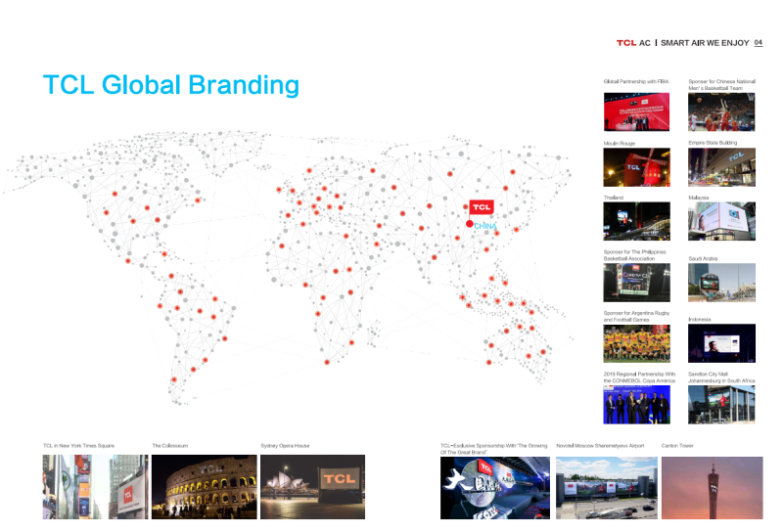View the Philippines Basketball Association photo
This screenshot has height=532, width=783.
click(x=636, y=282)
